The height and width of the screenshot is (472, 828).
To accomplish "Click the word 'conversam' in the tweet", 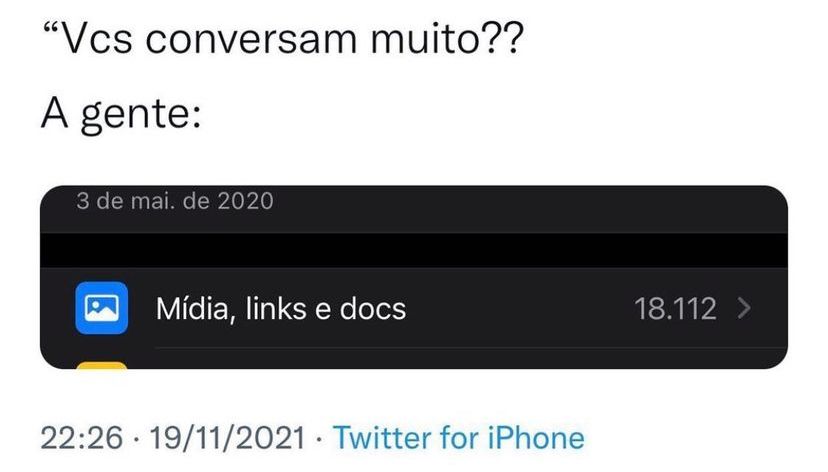I will (x=251, y=40).
